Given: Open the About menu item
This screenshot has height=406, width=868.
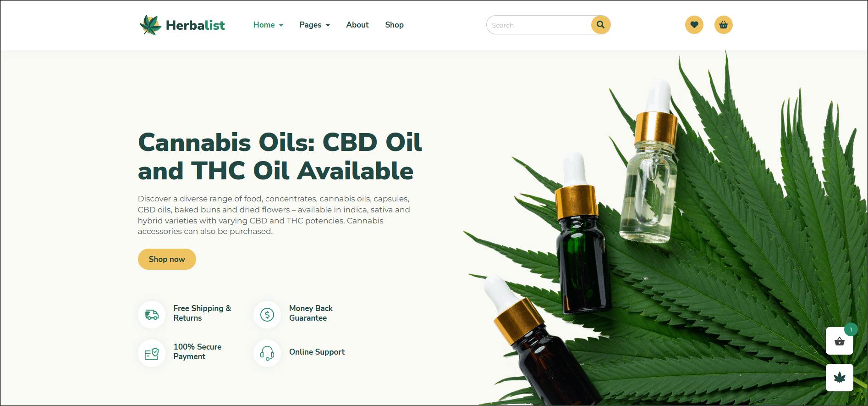Looking at the screenshot, I should (x=357, y=25).
